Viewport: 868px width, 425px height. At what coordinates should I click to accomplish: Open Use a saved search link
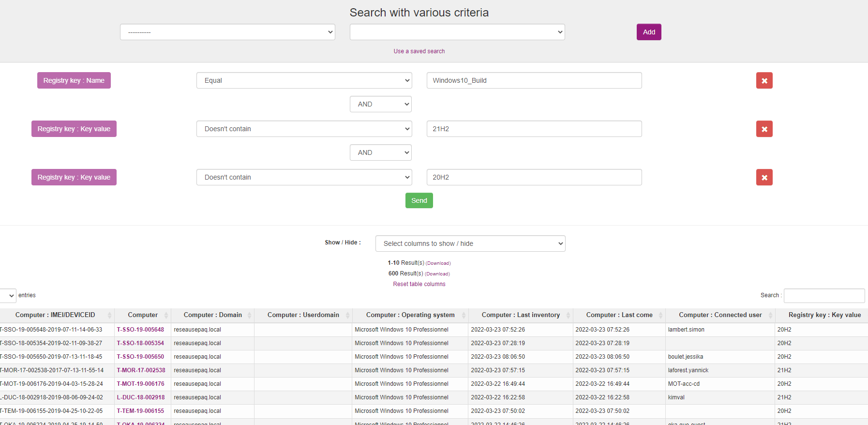(419, 51)
